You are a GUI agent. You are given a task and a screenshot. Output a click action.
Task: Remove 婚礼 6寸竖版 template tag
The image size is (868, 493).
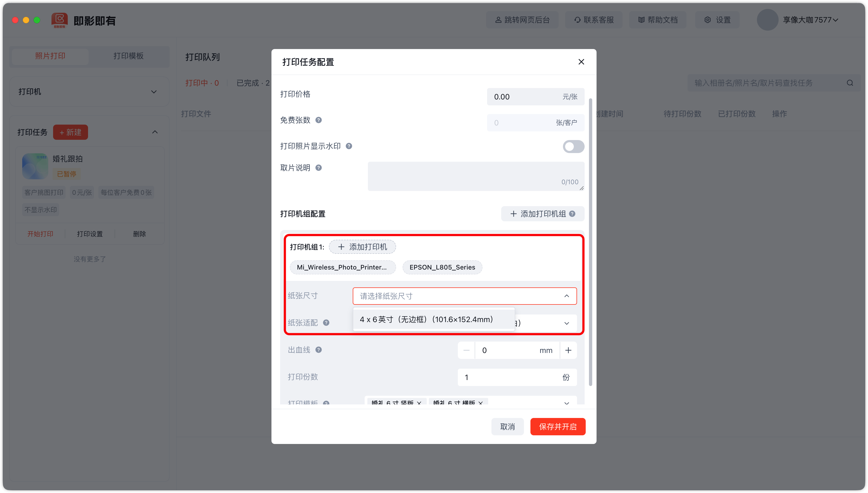[x=419, y=403]
